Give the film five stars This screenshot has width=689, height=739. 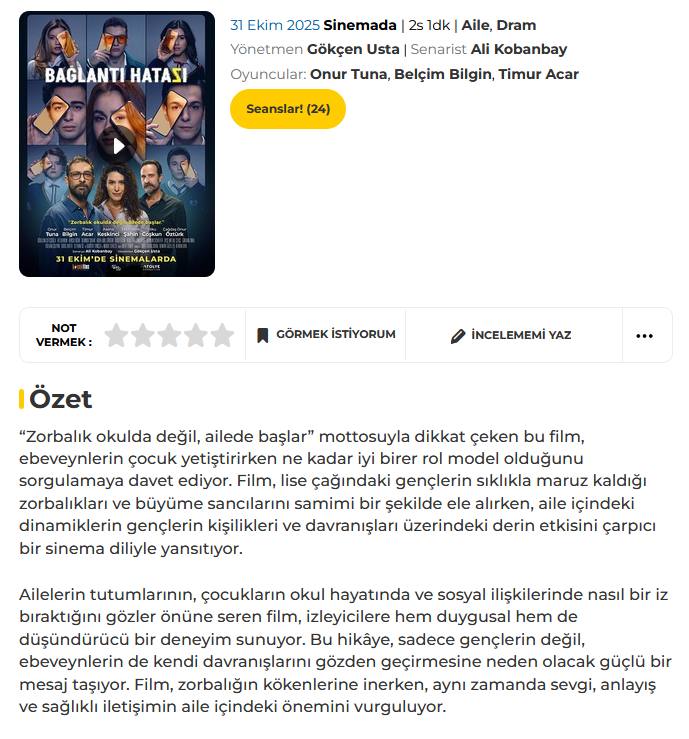point(222,336)
